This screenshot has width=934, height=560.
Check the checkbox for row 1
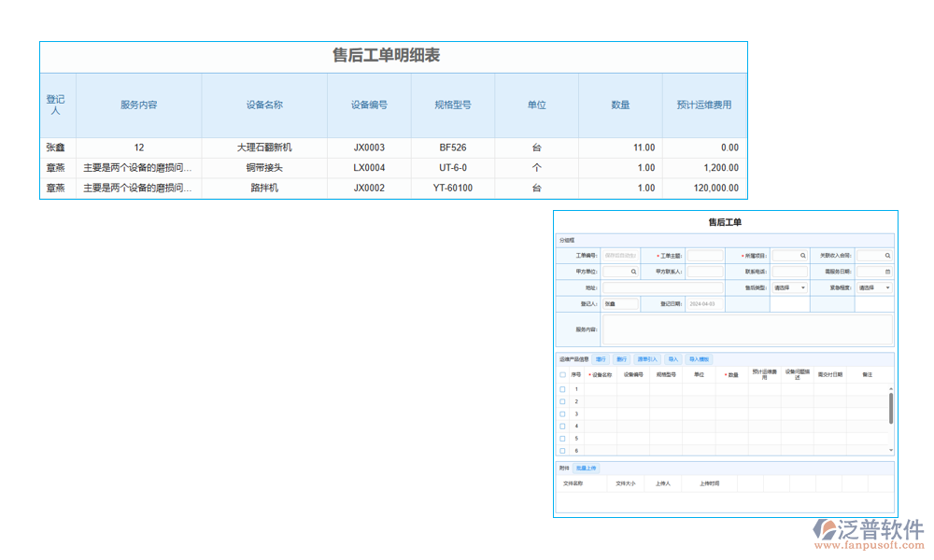point(562,389)
